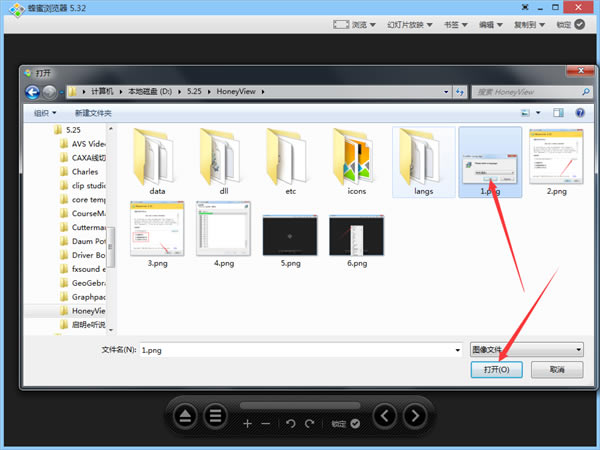Rotate image counterclockwise icon

290,424
